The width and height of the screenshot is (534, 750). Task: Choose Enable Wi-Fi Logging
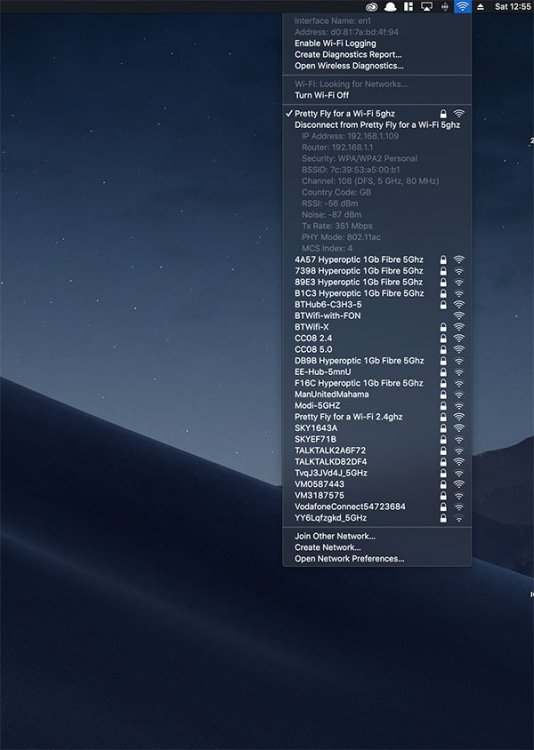(377, 43)
